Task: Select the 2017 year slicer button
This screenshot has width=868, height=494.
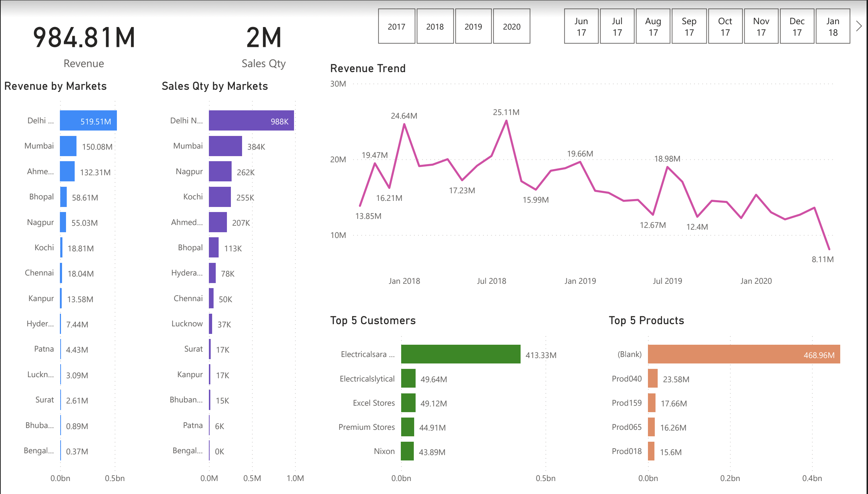Action: [396, 26]
